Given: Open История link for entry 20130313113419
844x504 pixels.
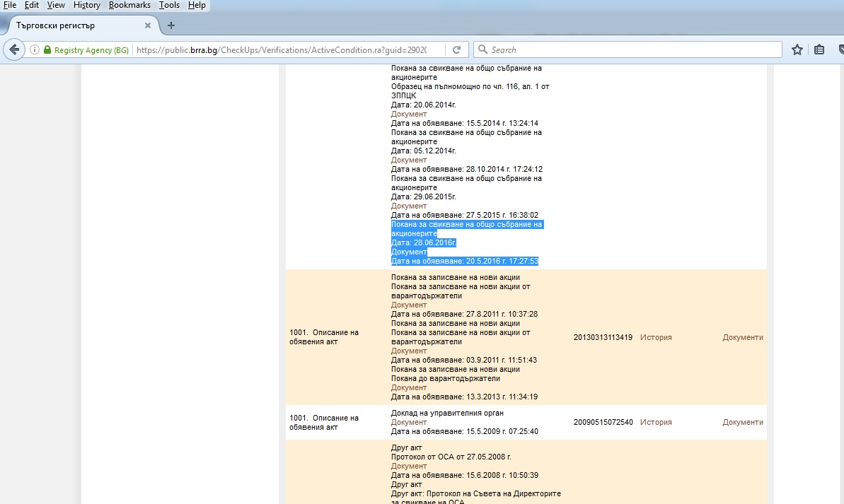Looking at the screenshot, I should click(x=656, y=337).
